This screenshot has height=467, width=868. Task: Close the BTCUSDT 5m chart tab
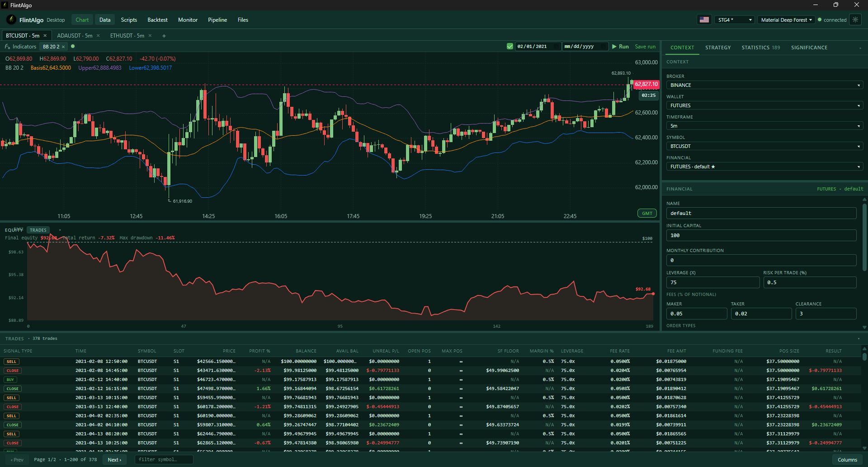tap(45, 36)
